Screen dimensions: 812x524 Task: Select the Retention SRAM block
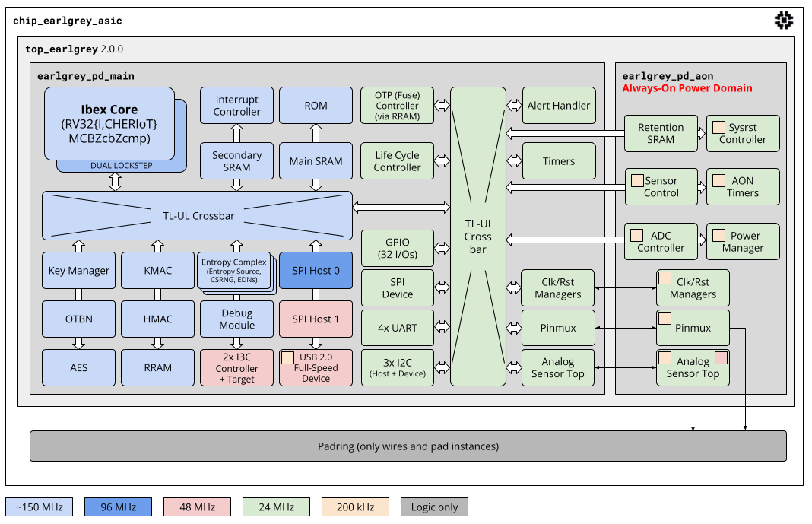pyautogui.click(x=661, y=134)
